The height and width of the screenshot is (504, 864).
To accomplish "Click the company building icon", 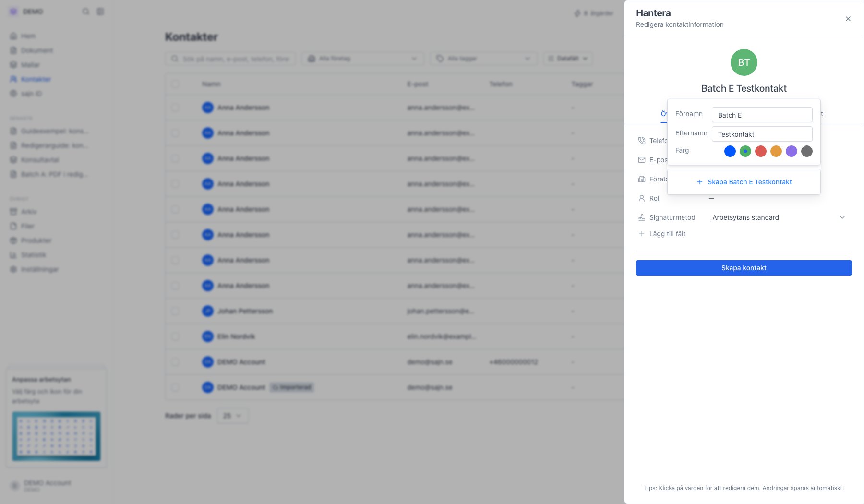I will point(641,179).
